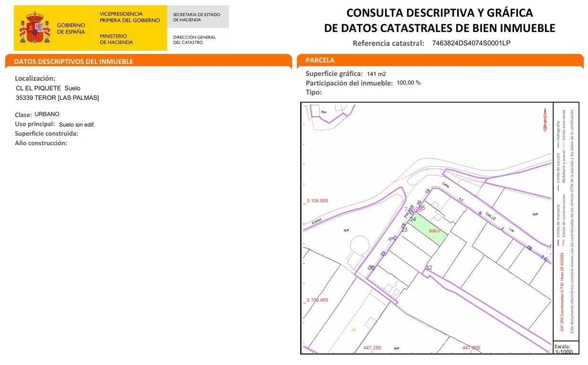Select parcel number 32 on the map
This screenshot has width=588, height=365.
(x=429, y=268)
